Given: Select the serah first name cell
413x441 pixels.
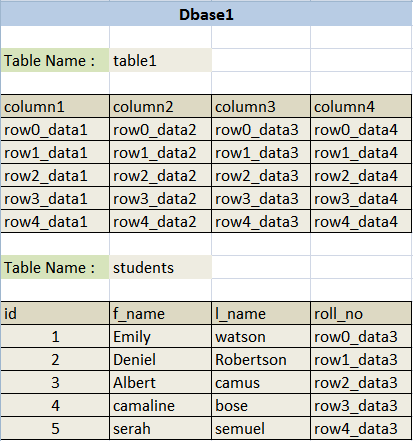Looking at the screenshot, I should (160, 428).
